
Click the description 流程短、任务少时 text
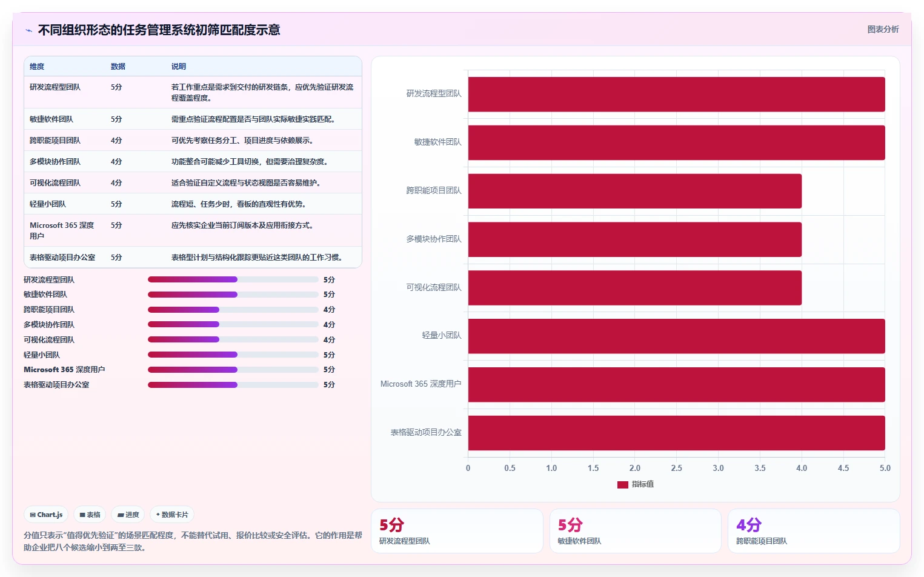(239, 204)
